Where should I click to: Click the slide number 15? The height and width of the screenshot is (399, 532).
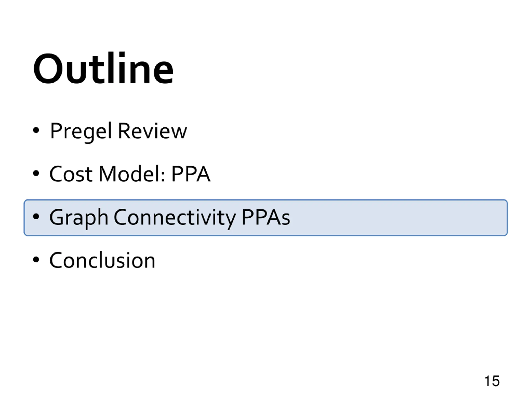click(x=492, y=381)
